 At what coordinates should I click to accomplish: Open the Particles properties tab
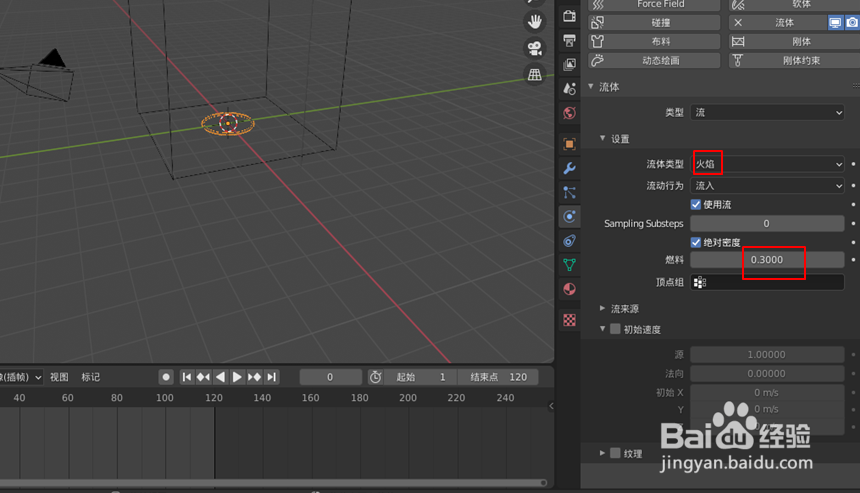pyautogui.click(x=569, y=192)
